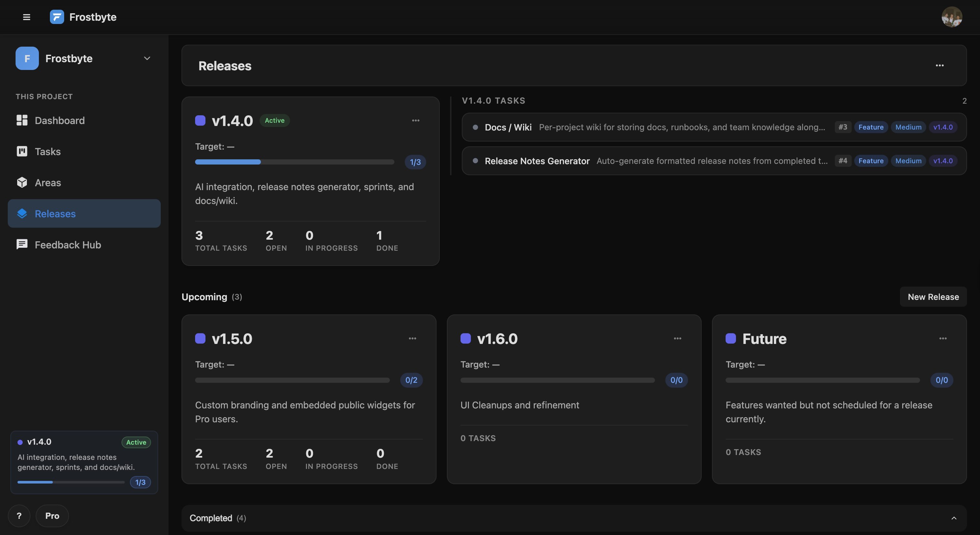
Task: Click the sidebar widget 1/3 badge
Action: click(x=140, y=482)
